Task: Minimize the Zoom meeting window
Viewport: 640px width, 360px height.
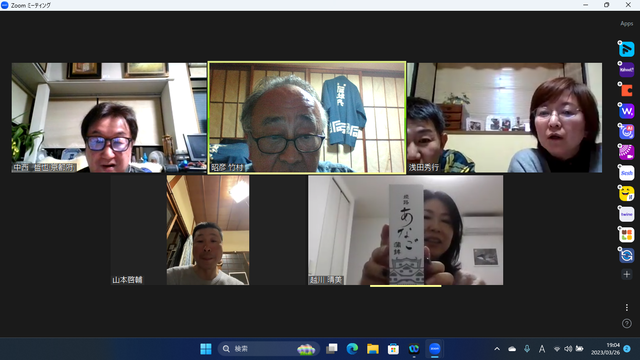Action: point(586,5)
